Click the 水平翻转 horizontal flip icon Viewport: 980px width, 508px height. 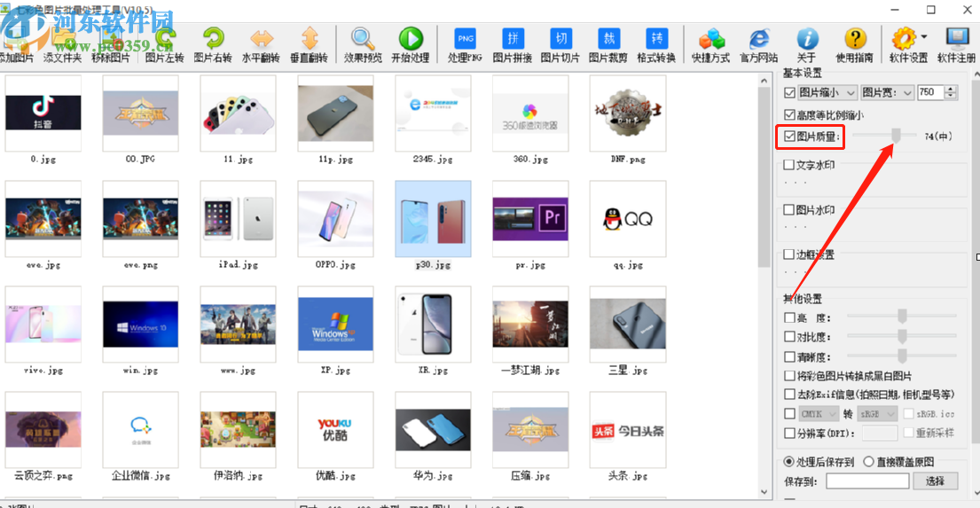tap(261, 45)
